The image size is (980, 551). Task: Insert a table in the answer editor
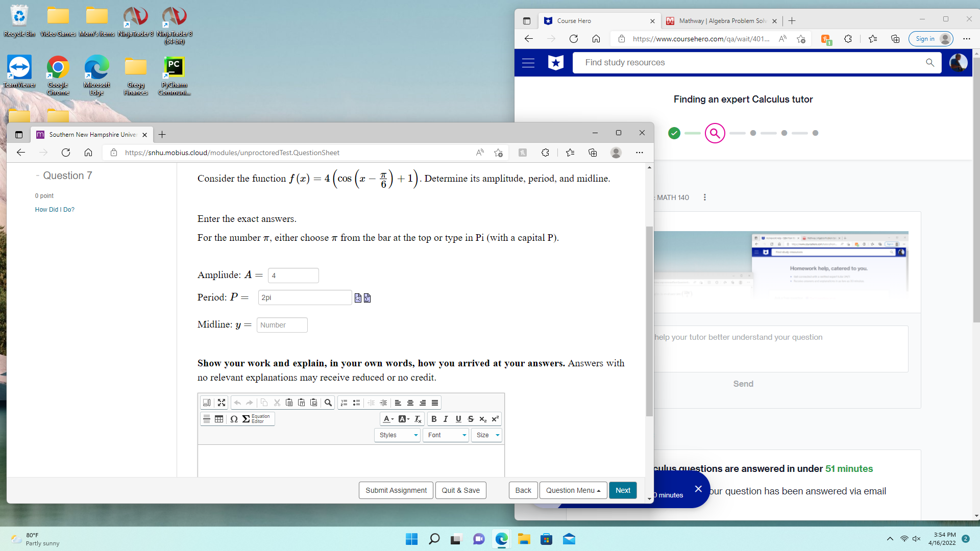click(219, 419)
